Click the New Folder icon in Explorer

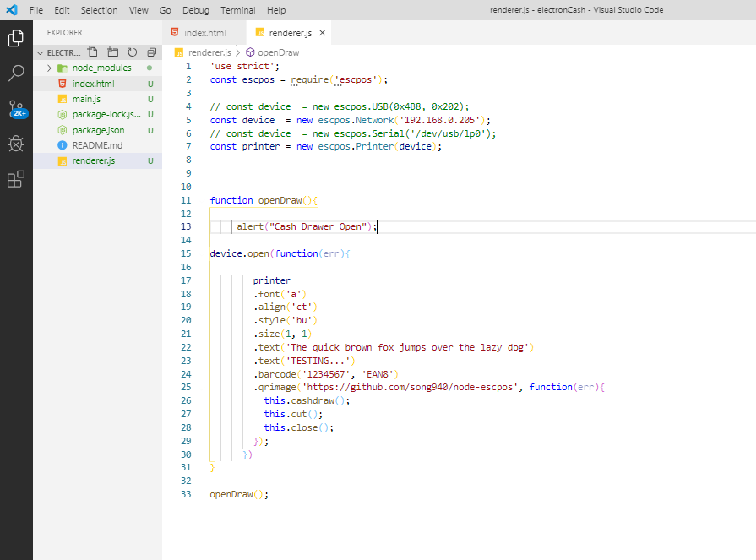112,52
